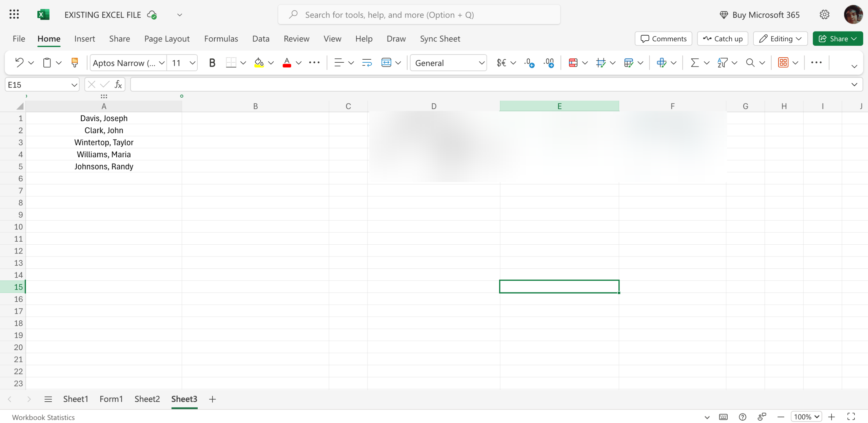Switch to the Sheet2 tab

click(147, 399)
